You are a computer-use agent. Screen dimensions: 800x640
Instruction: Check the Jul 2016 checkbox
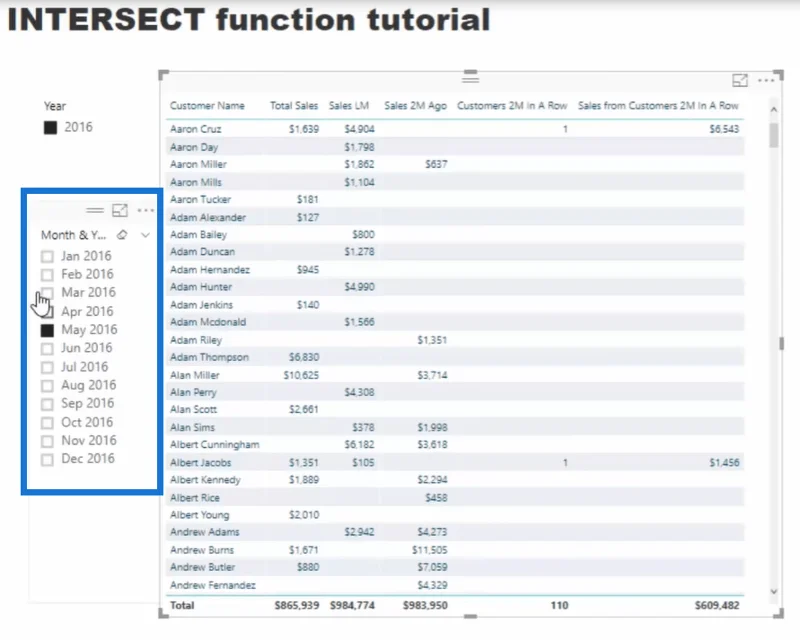pos(47,367)
